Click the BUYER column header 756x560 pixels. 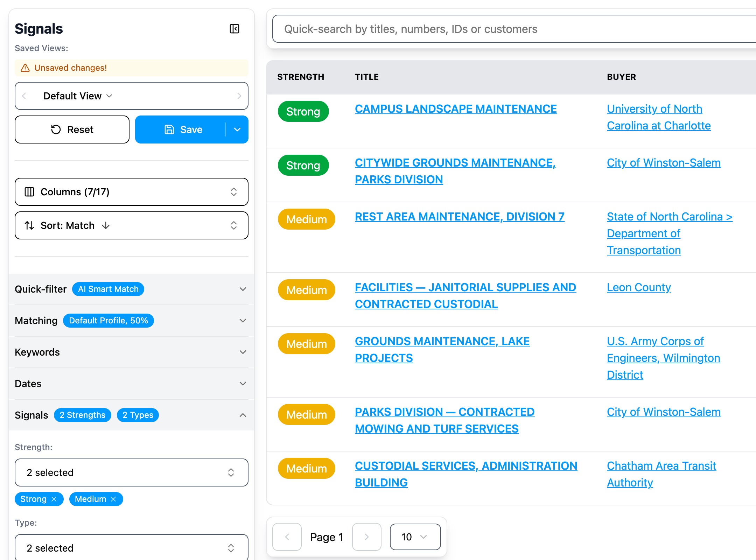click(621, 77)
